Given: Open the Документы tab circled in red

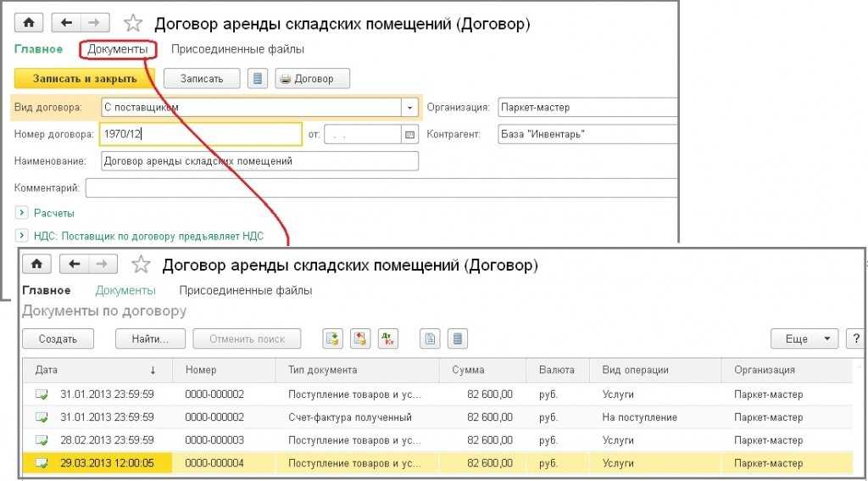Looking at the screenshot, I should (x=118, y=49).
